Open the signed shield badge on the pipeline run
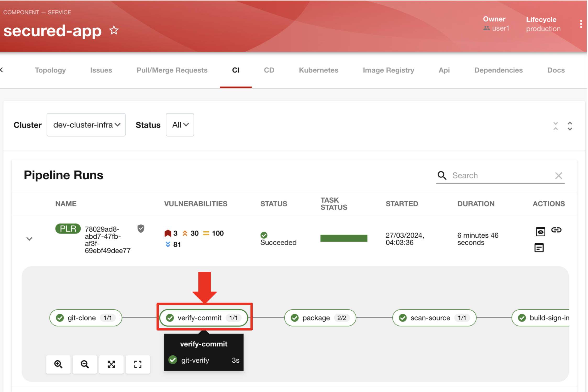This screenshot has height=392, width=588. [141, 228]
